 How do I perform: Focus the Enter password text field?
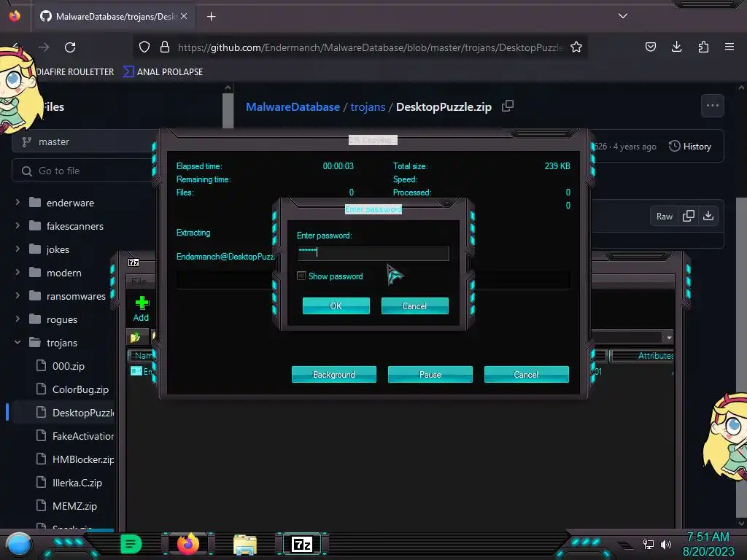click(x=373, y=253)
